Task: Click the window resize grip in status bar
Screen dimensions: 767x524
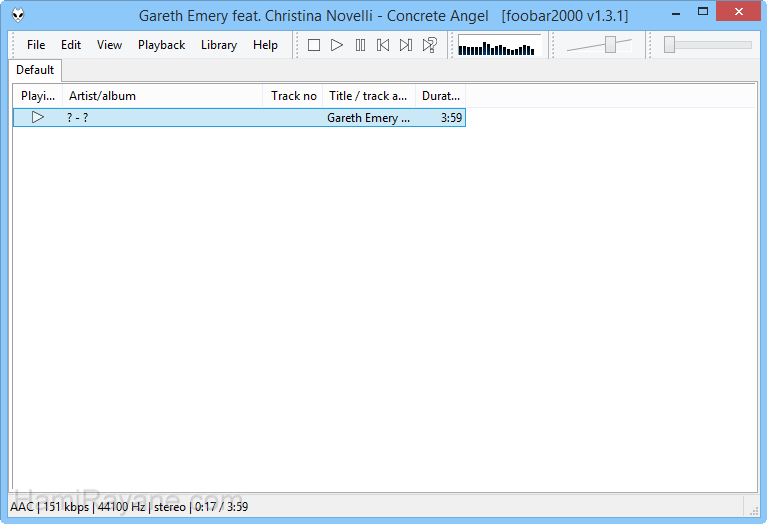Action: pos(753,510)
